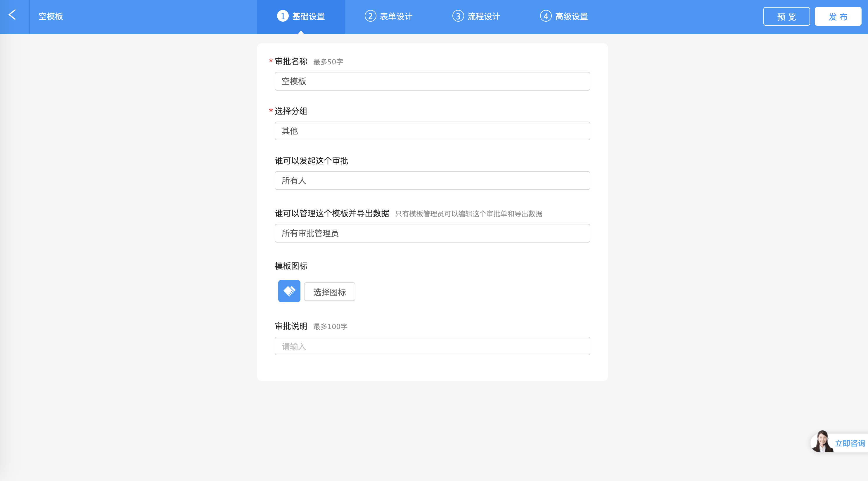Open the template manager selector 所有审批管理员
Viewport: 868px width, 481px height.
click(x=432, y=233)
